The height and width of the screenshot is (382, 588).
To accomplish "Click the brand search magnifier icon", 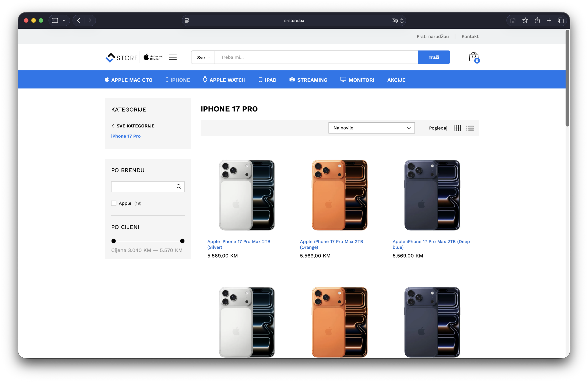I will (x=179, y=187).
